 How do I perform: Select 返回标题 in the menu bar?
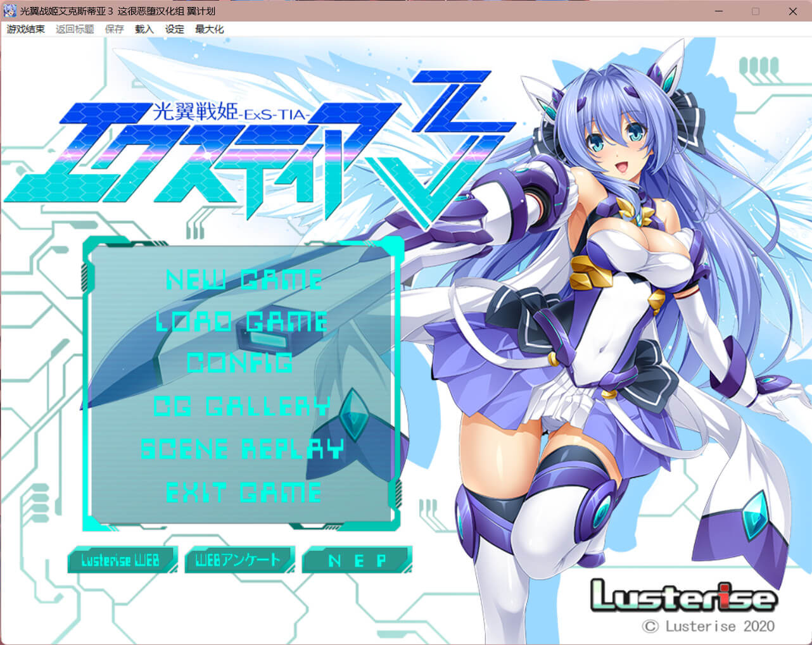tap(75, 29)
